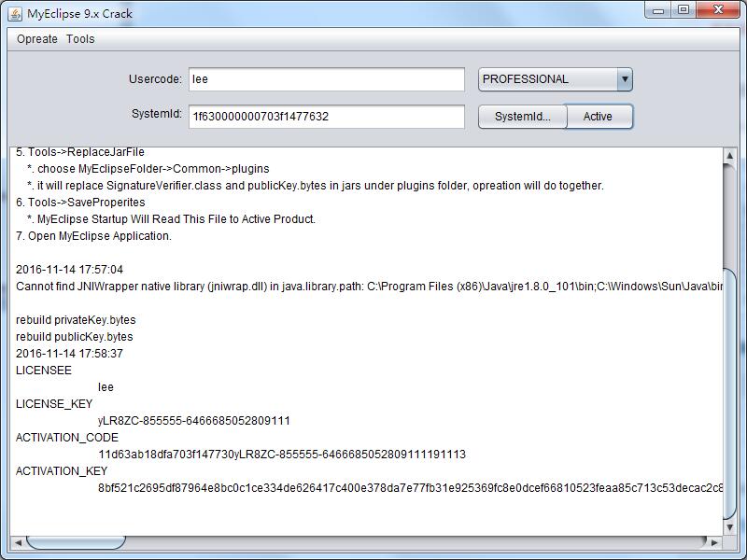This screenshot has height=560, width=747.
Task: Click the activation key starting with '8bf521c2695d'
Action: (410, 488)
